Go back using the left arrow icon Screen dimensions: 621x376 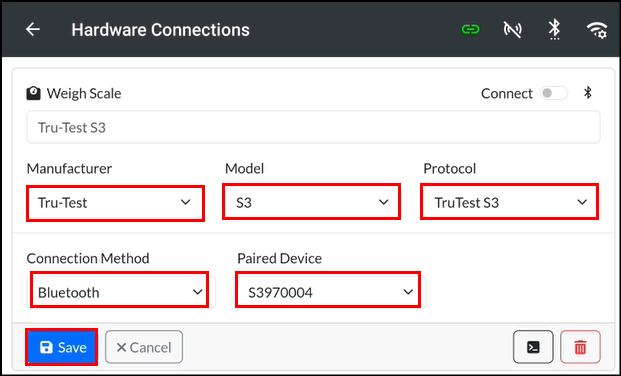pyautogui.click(x=33, y=29)
